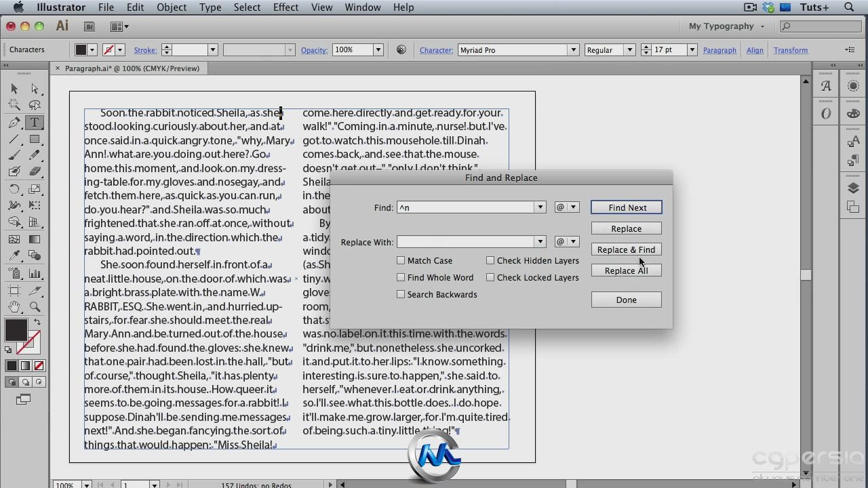
Task: Open the Myriad Pro font dropdown
Action: (x=574, y=50)
